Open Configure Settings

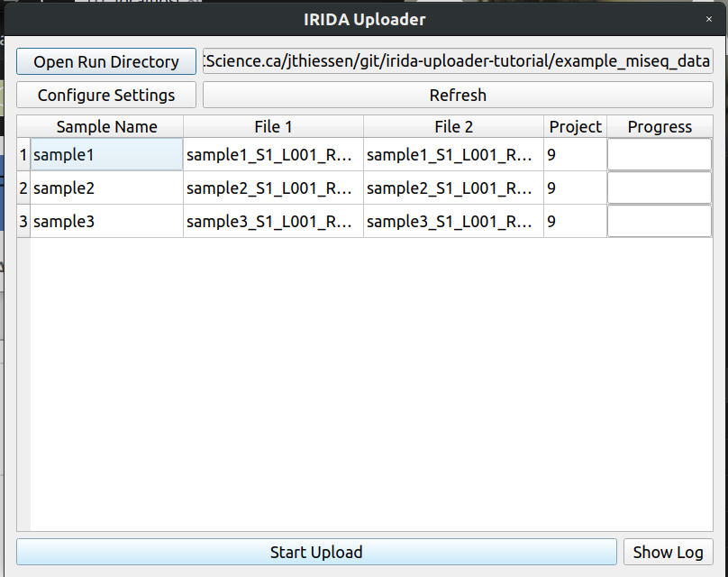(106, 95)
